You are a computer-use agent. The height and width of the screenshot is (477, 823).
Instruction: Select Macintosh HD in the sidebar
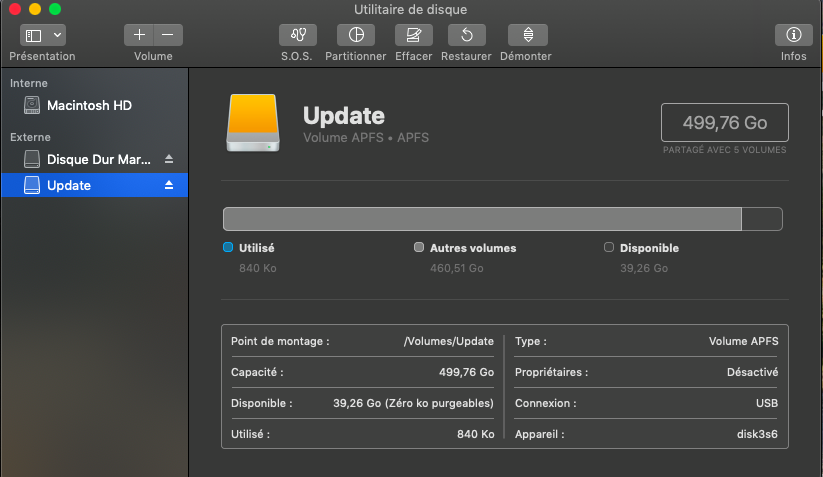pos(94,105)
